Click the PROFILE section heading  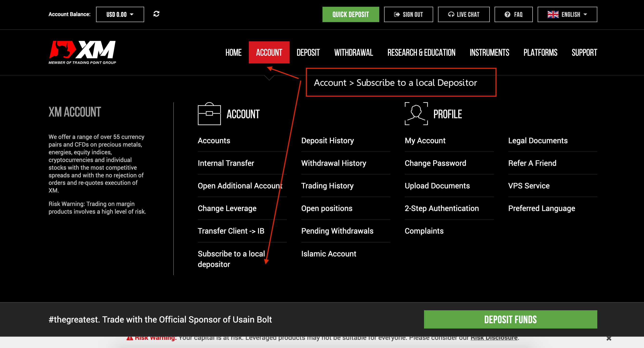[447, 114]
